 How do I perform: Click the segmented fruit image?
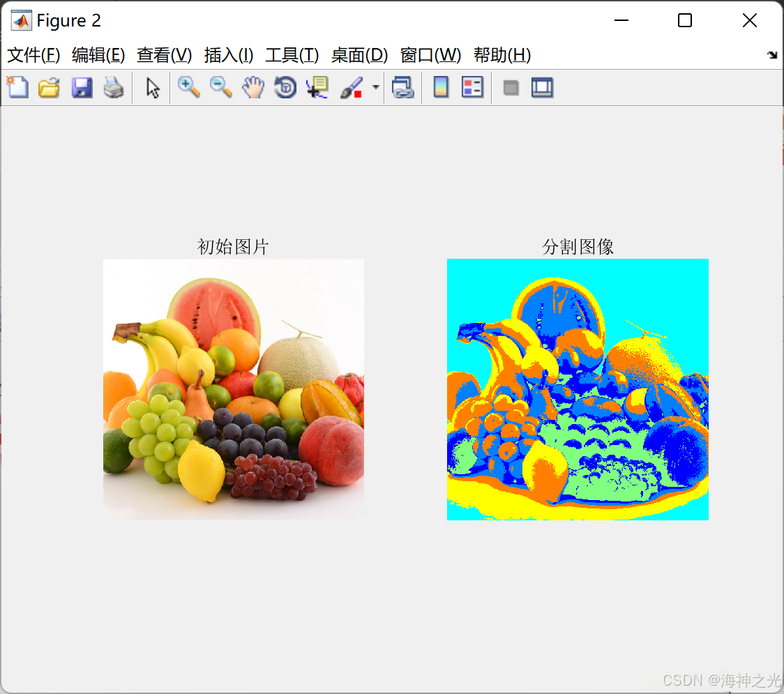click(578, 389)
